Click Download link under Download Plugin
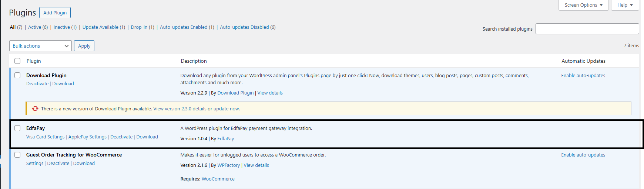This screenshot has height=189, width=644. (63, 84)
